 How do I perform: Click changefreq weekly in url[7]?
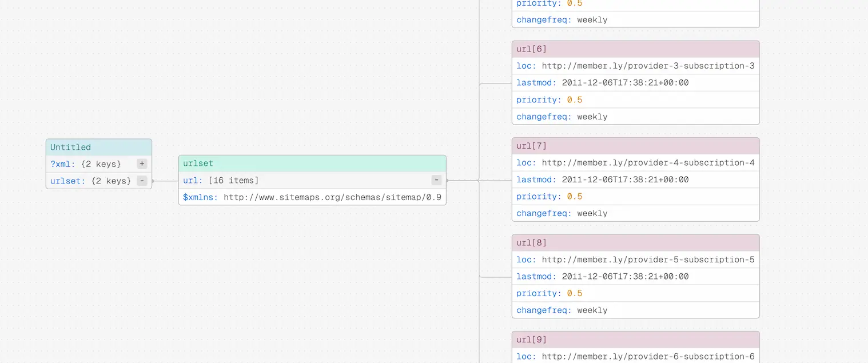tap(635, 213)
